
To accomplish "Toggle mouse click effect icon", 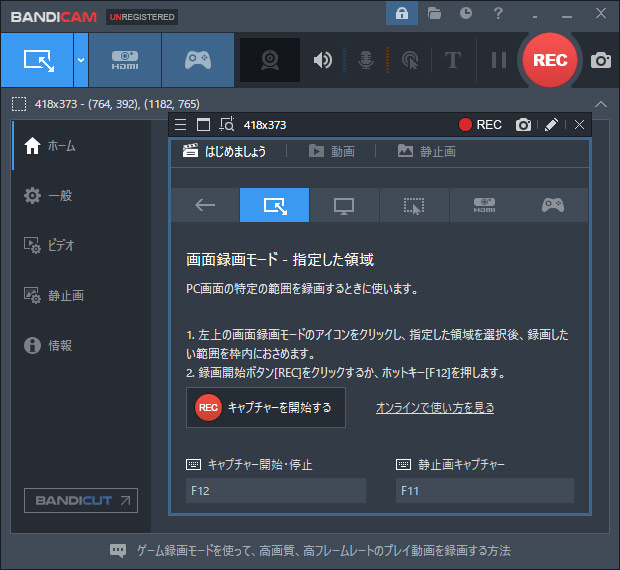I will (x=410, y=60).
